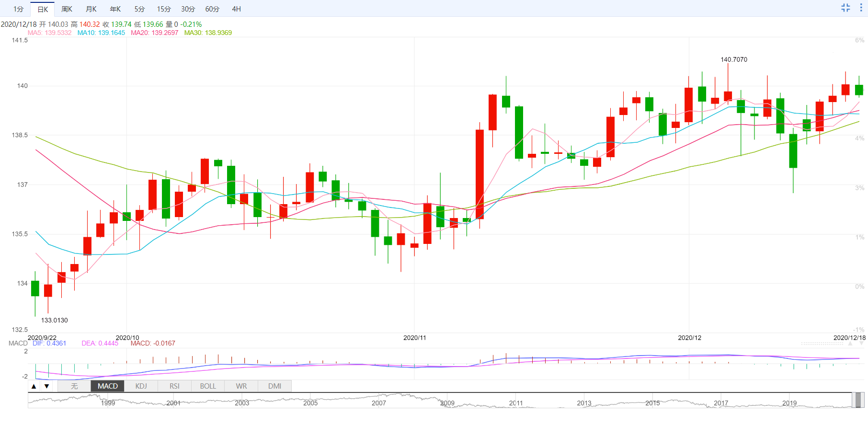This screenshot has height=426, width=868.
Task: Switch to the 5分 timeframe tab
Action: click(139, 9)
